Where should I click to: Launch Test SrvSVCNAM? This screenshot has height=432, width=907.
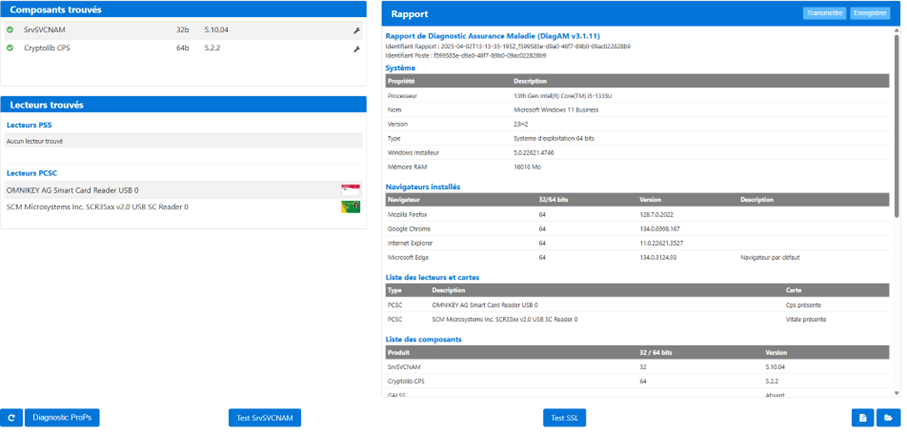(x=264, y=417)
